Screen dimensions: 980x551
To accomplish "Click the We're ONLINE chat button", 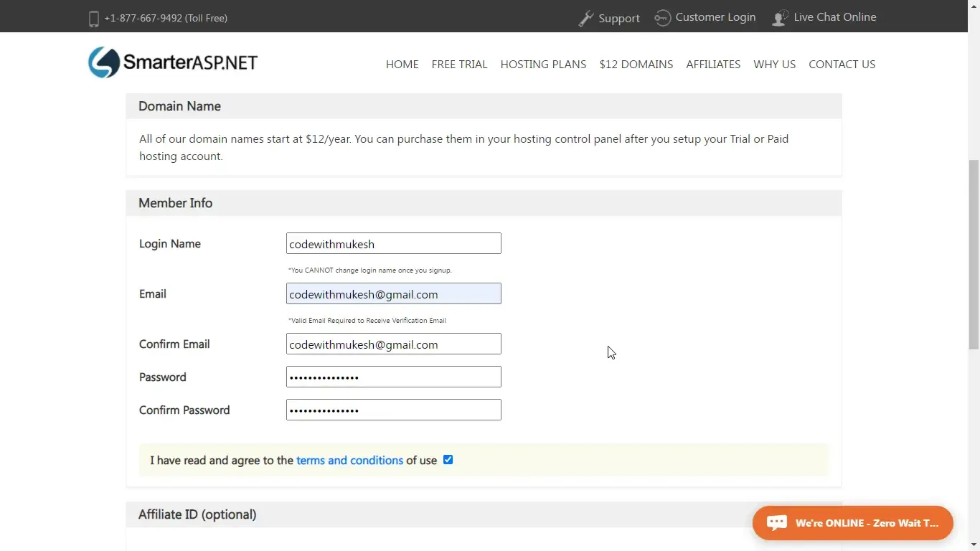I will tap(852, 522).
